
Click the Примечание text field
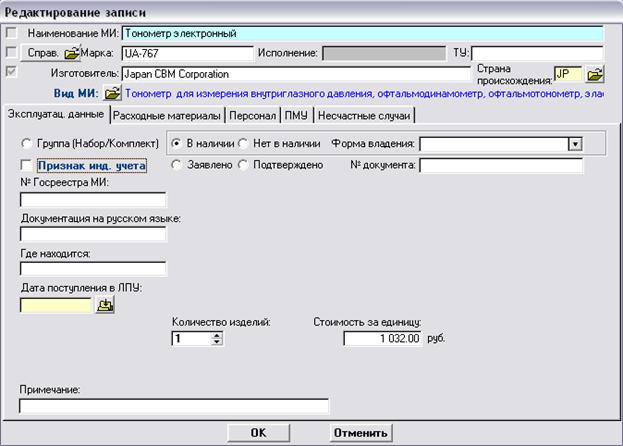pyautogui.click(x=173, y=406)
